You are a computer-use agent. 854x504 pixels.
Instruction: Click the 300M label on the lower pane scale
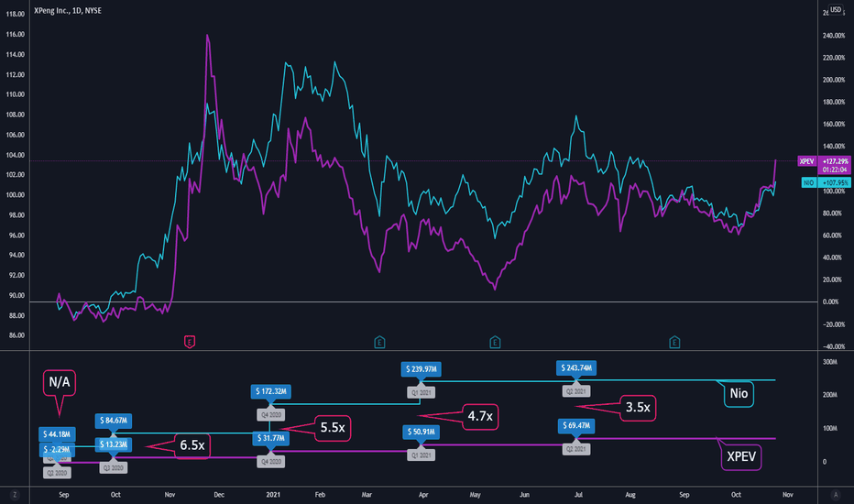point(830,362)
